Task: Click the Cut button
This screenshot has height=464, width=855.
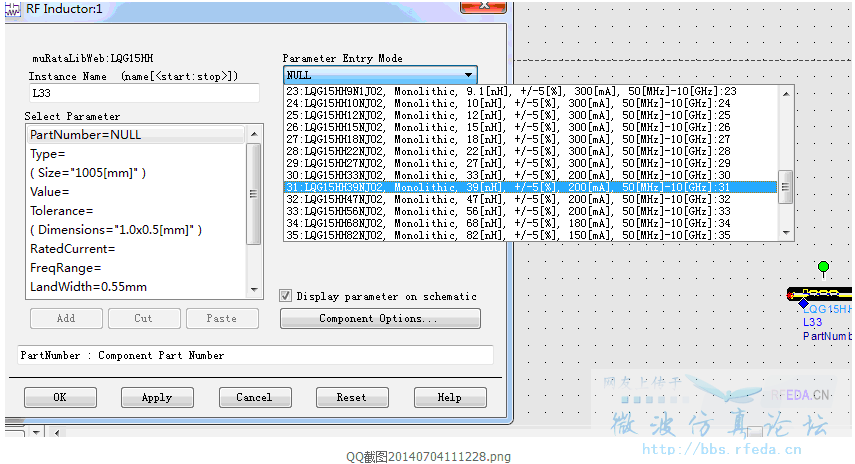Action: (144, 318)
